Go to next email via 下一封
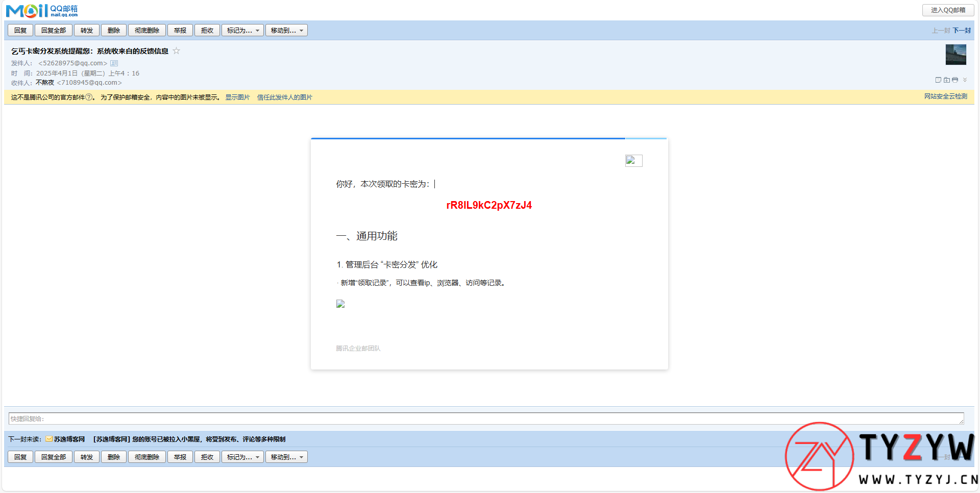Image resolution: width=980 pixels, height=493 pixels. point(962,31)
